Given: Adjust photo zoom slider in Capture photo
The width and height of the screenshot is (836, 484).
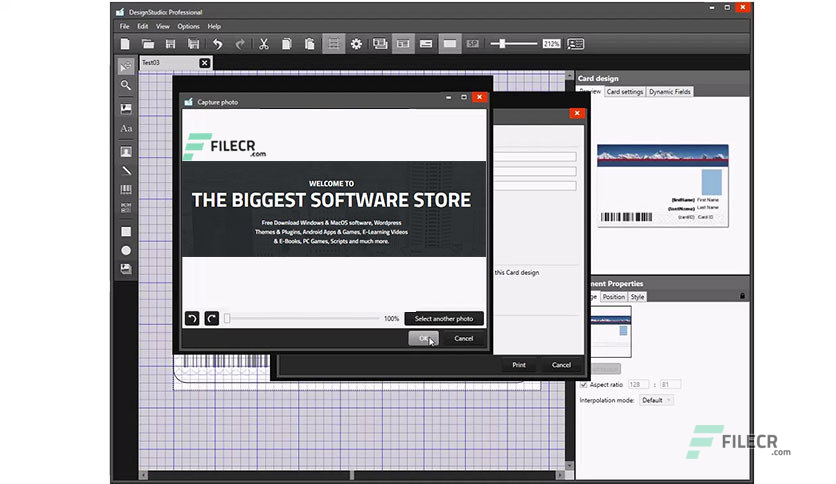Looking at the screenshot, I should pos(302,318).
